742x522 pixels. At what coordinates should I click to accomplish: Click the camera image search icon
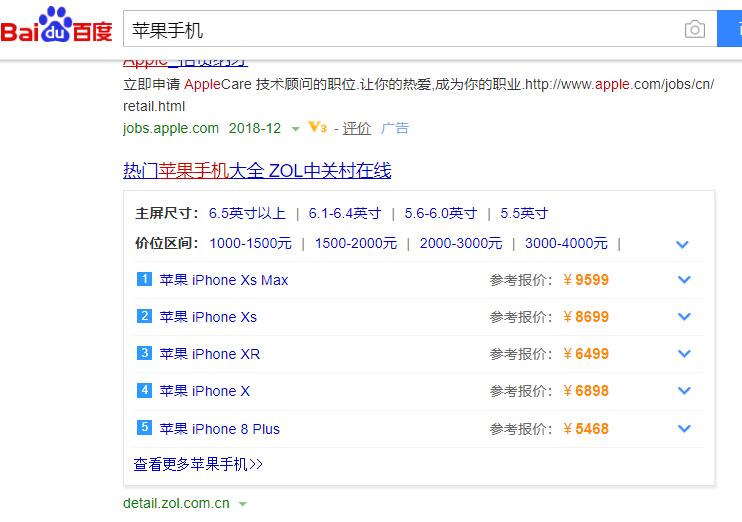pyautogui.click(x=694, y=30)
